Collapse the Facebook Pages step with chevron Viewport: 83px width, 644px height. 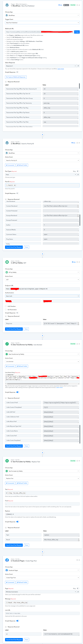(79, 560)
